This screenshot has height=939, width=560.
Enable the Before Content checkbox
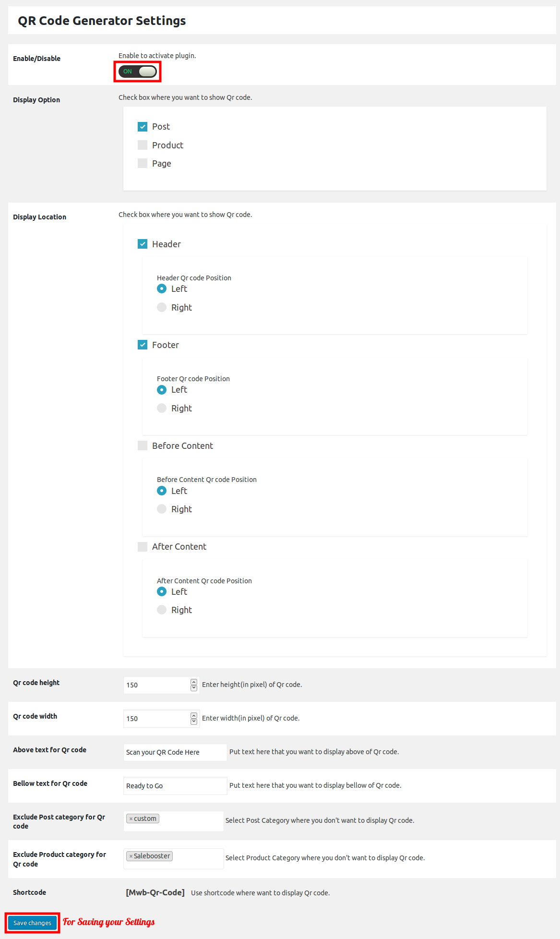point(143,445)
